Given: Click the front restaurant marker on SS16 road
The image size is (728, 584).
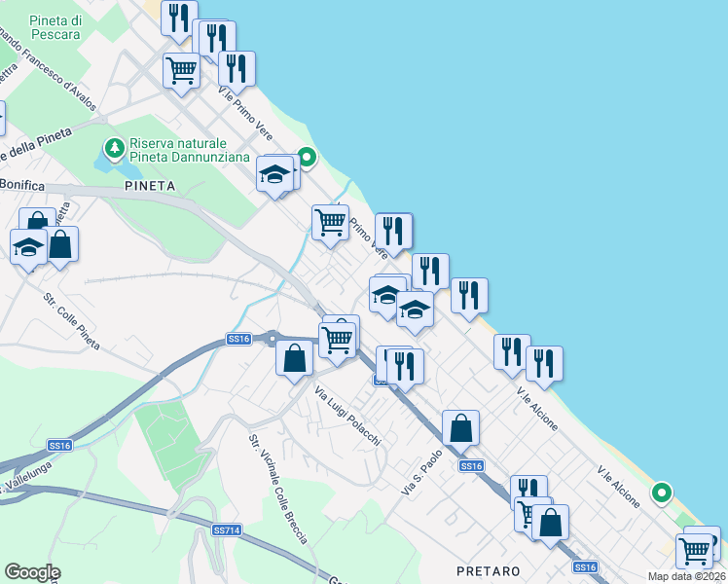Looking at the screenshot, I should pos(405,370).
